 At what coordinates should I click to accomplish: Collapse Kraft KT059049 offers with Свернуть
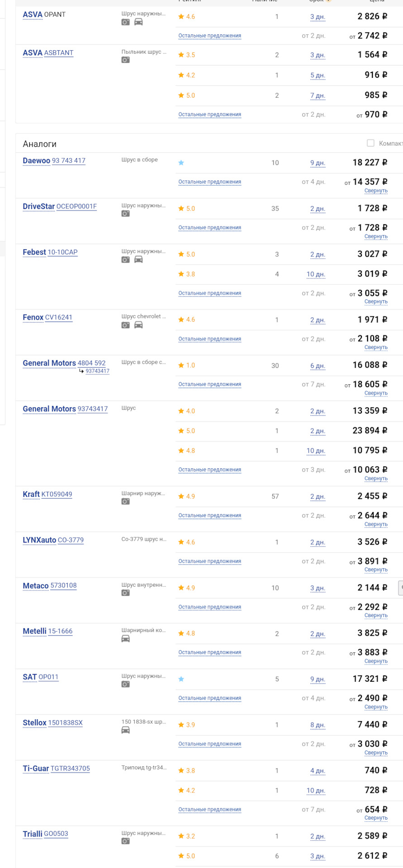[376, 524]
